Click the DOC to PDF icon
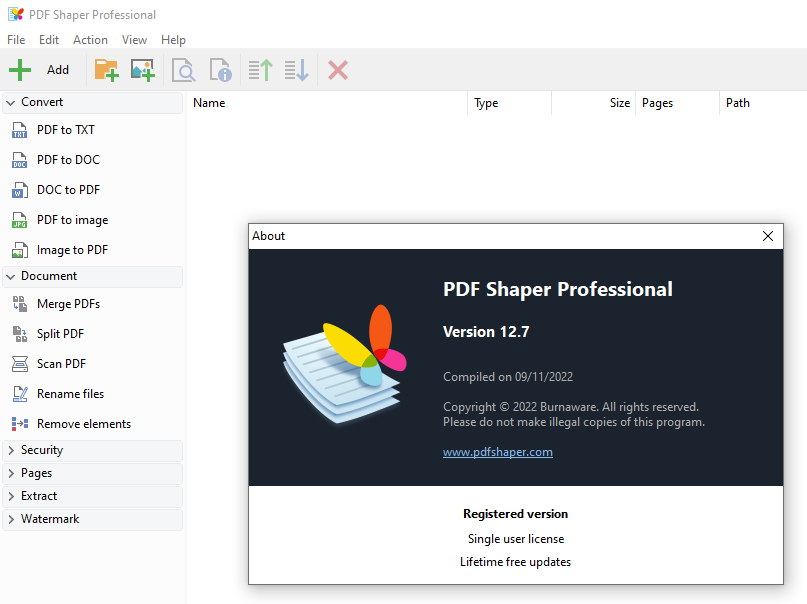 click(20, 190)
